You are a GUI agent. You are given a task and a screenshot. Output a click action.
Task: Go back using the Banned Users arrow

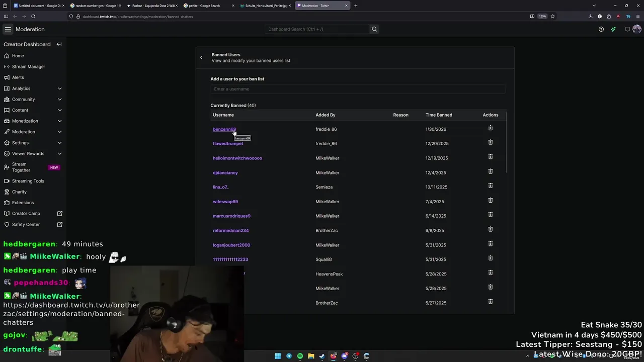pyautogui.click(x=201, y=57)
